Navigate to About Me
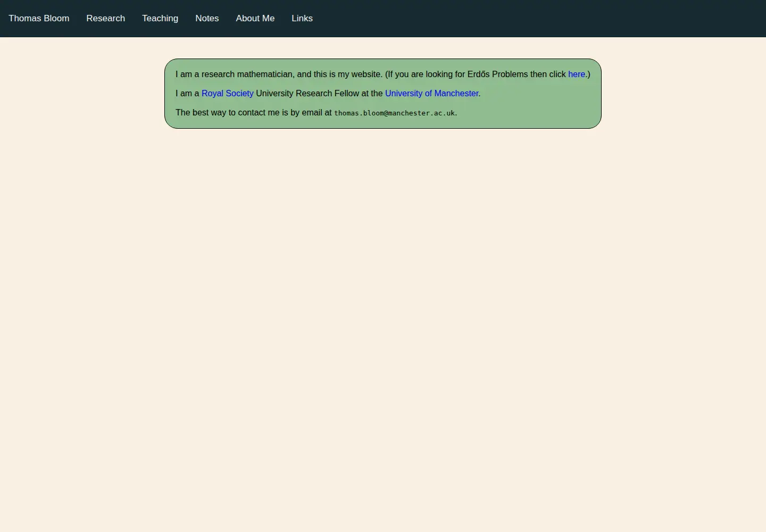The height and width of the screenshot is (532, 766). [255, 18]
